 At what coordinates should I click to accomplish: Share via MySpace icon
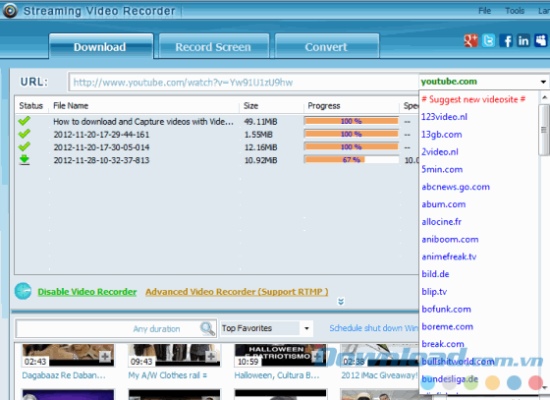coord(541,41)
